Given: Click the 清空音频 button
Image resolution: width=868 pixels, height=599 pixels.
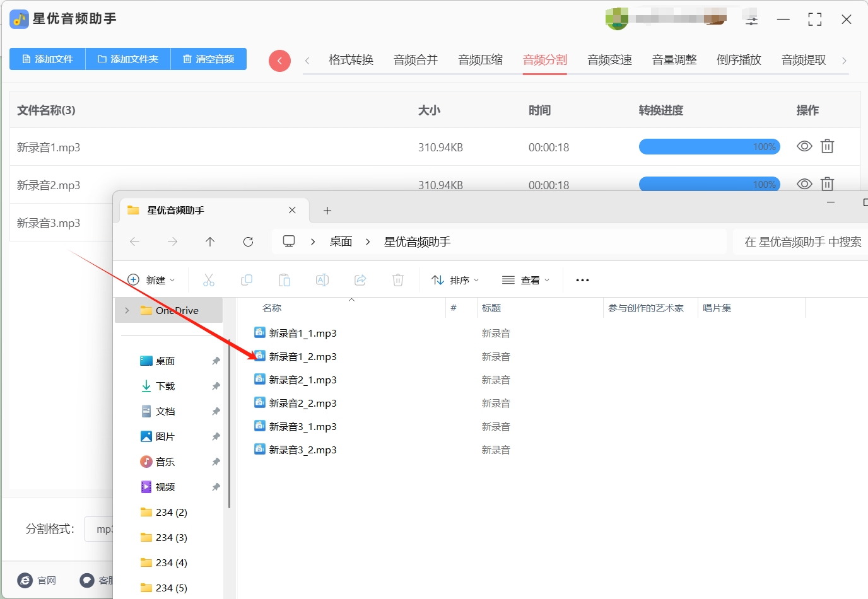Looking at the screenshot, I should 209,59.
